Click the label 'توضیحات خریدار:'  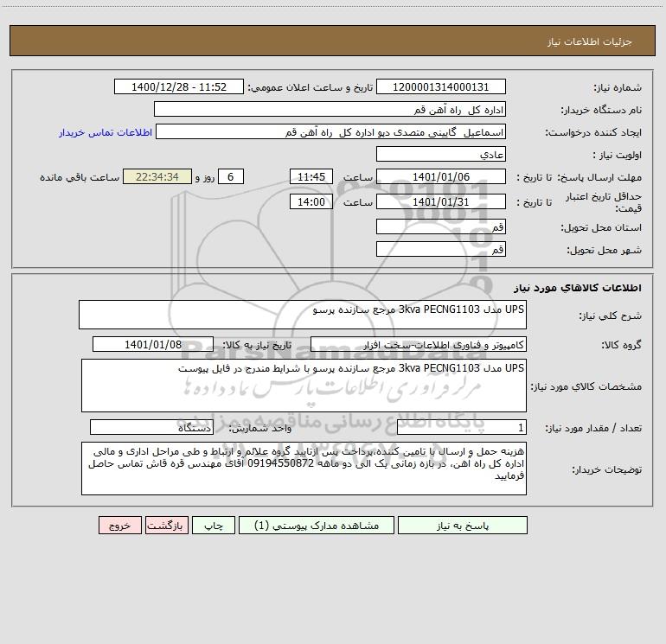pos(606,469)
